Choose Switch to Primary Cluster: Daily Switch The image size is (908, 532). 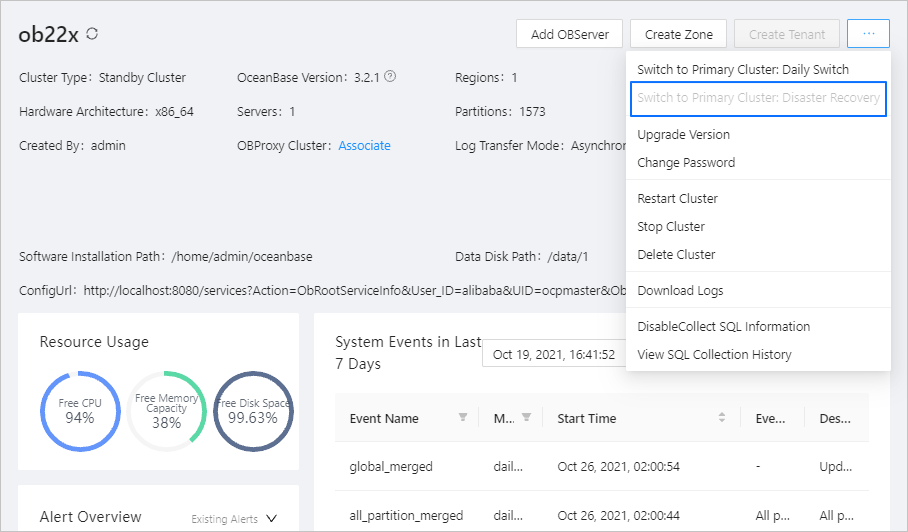[743, 69]
